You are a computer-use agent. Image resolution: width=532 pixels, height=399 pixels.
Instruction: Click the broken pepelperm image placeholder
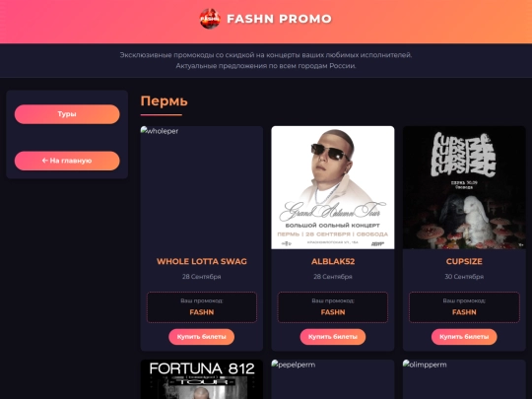point(333,379)
